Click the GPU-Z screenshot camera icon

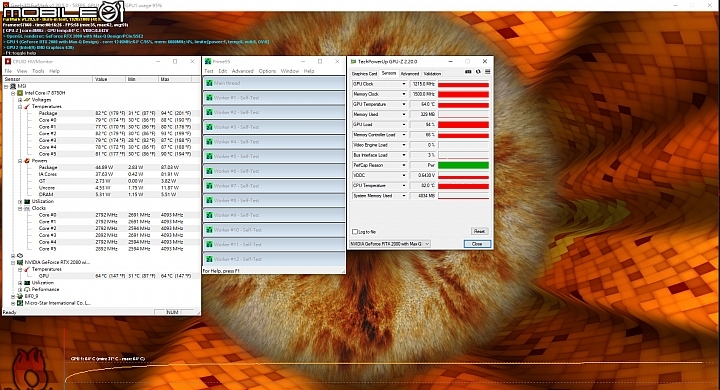[468, 72]
